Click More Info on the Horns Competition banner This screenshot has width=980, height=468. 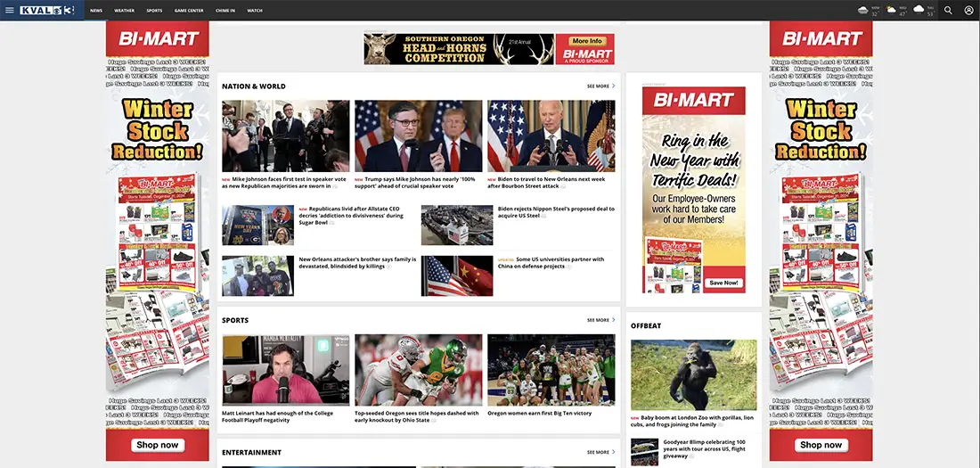point(587,41)
